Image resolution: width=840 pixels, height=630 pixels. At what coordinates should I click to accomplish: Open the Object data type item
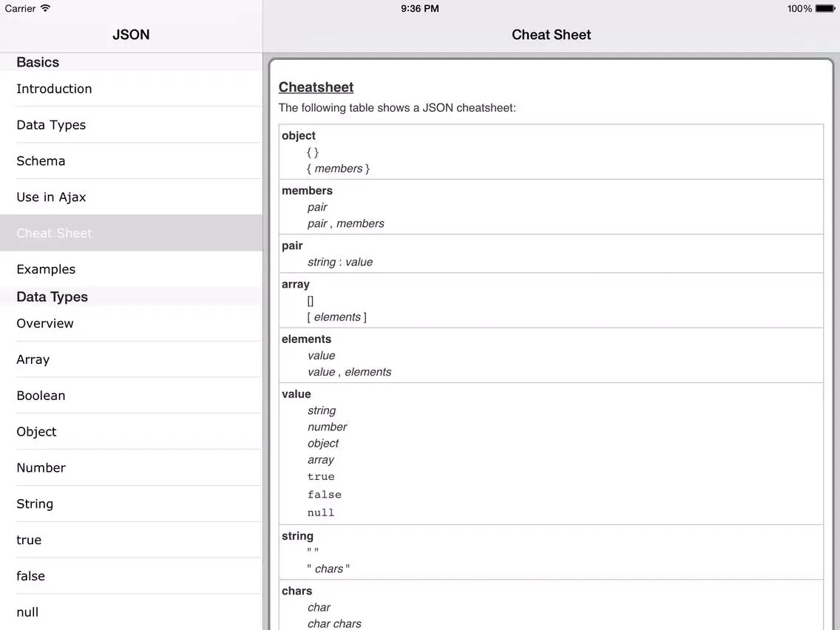coord(132,432)
